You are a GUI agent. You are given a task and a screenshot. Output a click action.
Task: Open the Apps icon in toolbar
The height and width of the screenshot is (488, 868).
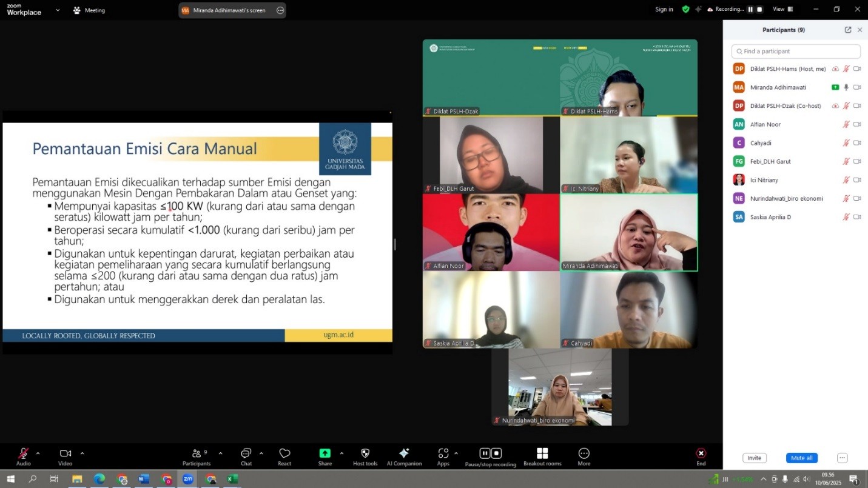point(443,453)
